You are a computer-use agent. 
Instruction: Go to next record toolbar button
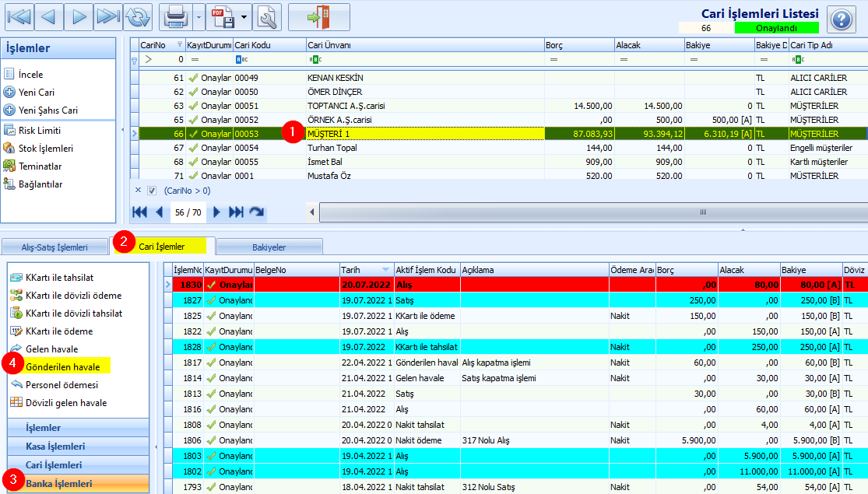[x=79, y=17]
